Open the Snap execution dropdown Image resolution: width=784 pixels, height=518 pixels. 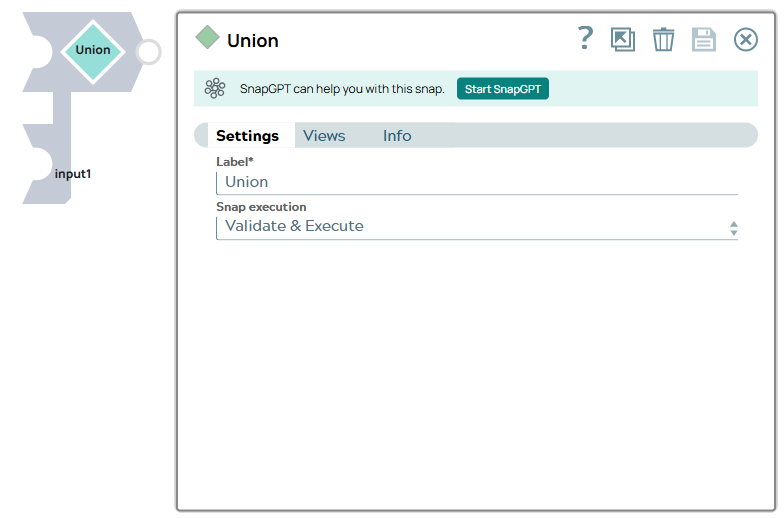point(470,227)
